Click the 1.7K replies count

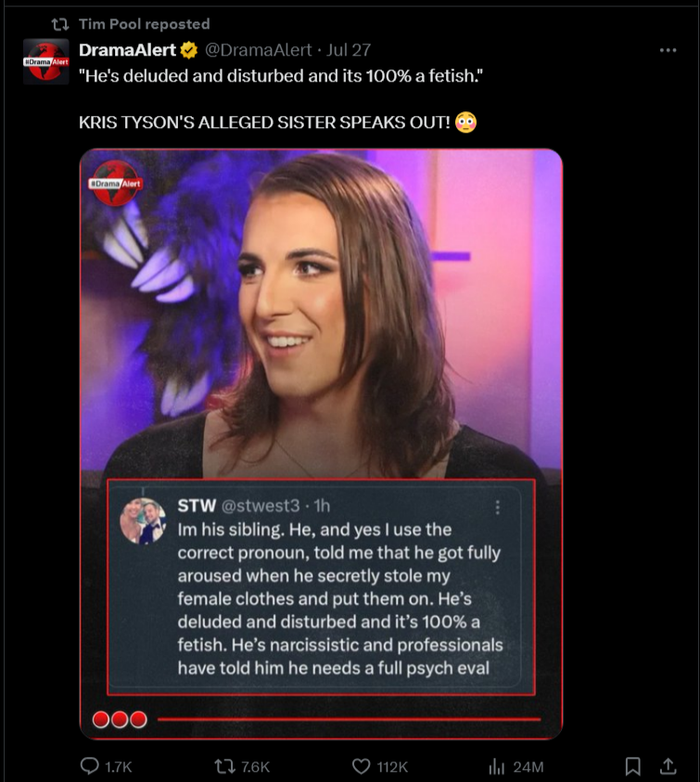118,766
